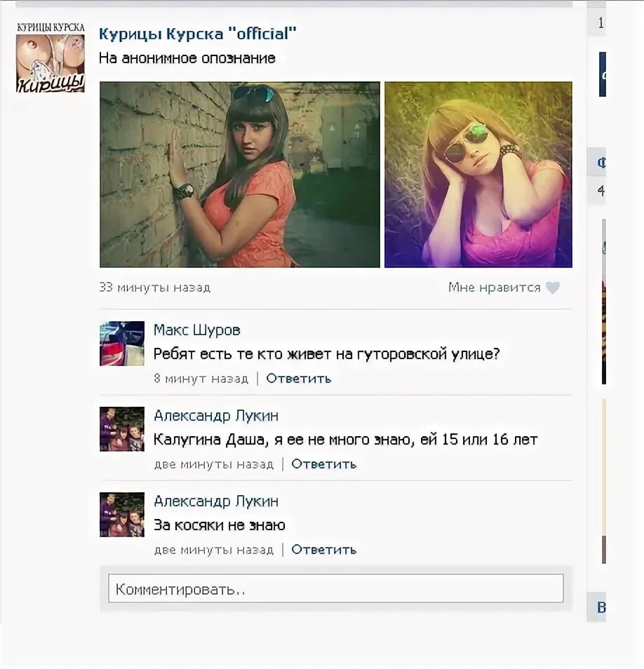644x669 pixels.
Task: Open Александр Лукин's name above the косяки comment
Action: coord(216,501)
